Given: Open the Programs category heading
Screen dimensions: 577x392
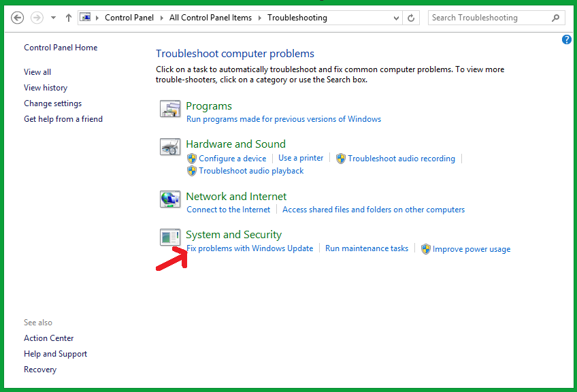Looking at the screenshot, I should [209, 106].
